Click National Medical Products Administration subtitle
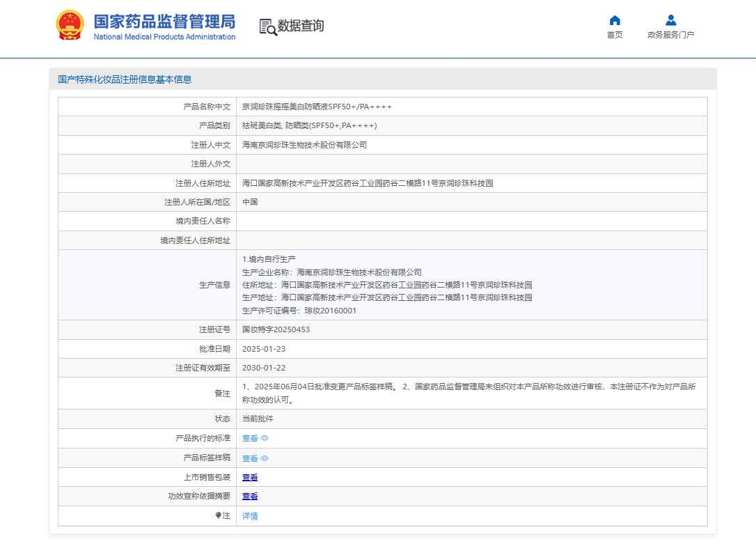 click(x=164, y=37)
